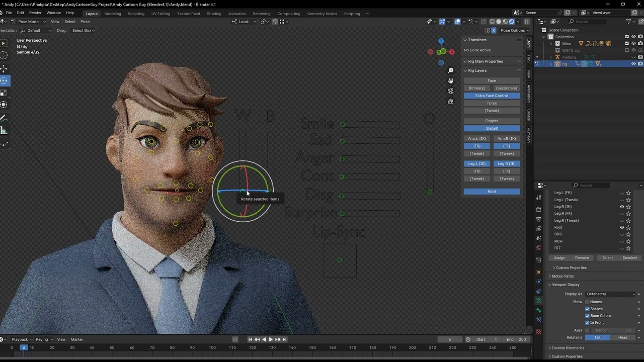This screenshot has height=362, width=644.
Task: Uncheck the Shapes checkbox
Action: [587, 309]
